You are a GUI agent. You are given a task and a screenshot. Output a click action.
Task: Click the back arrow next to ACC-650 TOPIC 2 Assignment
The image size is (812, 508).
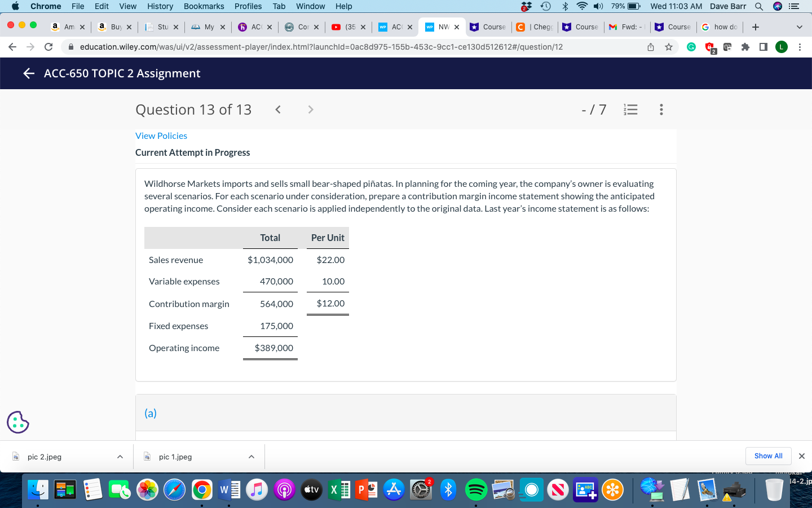[28, 73]
